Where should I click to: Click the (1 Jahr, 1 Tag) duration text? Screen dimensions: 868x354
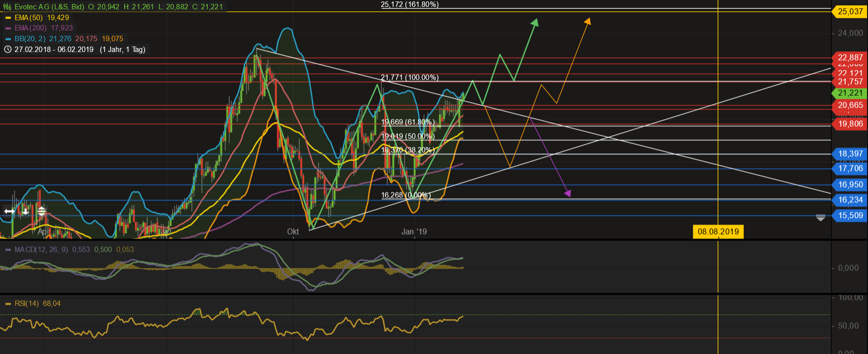tap(123, 49)
